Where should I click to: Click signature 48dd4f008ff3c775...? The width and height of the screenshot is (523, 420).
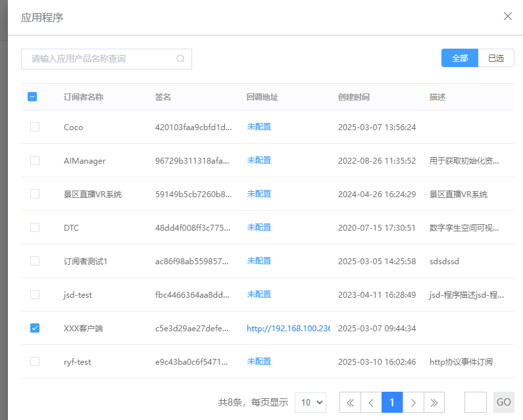pos(193,227)
